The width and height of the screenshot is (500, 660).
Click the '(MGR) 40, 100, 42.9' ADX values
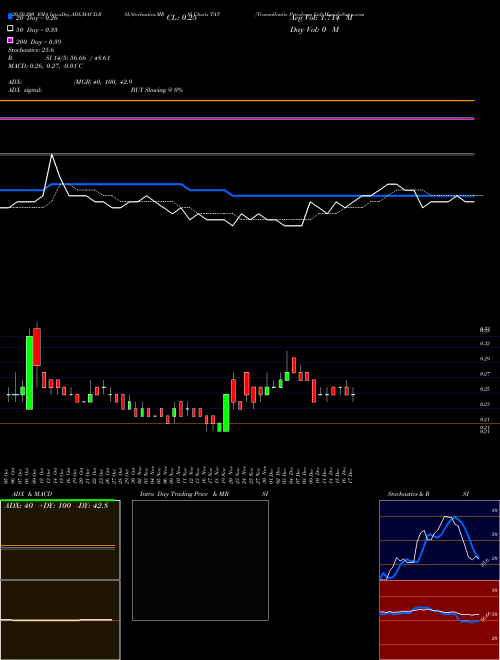[x=103, y=82]
